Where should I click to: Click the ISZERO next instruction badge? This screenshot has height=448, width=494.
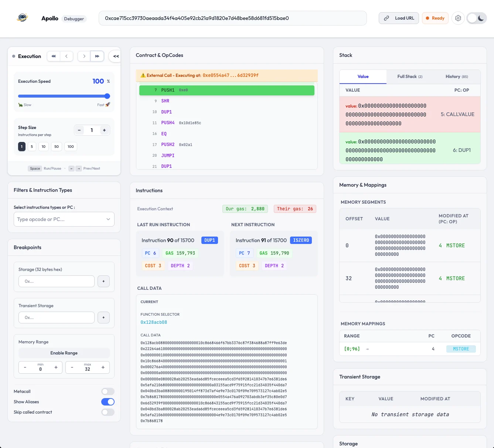coord(301,240)
